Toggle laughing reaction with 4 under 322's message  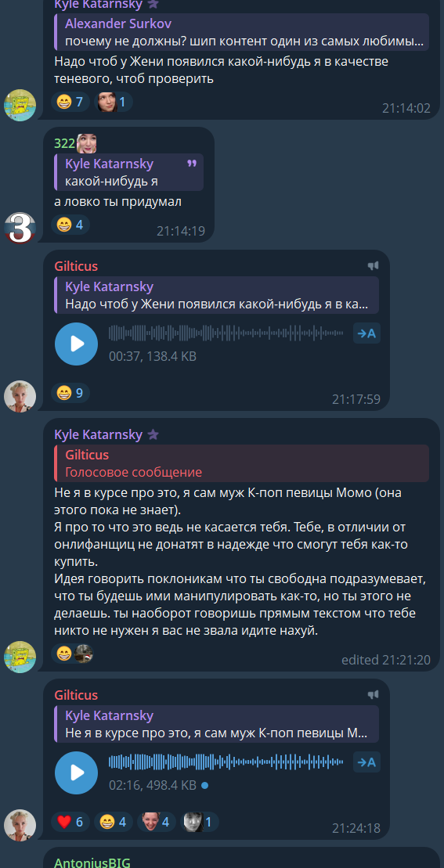pos(70,225)
